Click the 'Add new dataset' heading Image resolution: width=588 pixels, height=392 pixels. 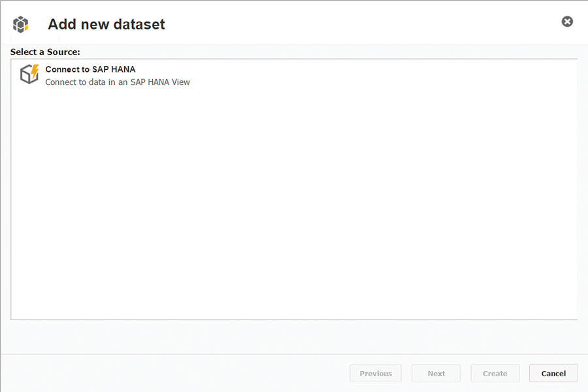[x=106, y=25]
